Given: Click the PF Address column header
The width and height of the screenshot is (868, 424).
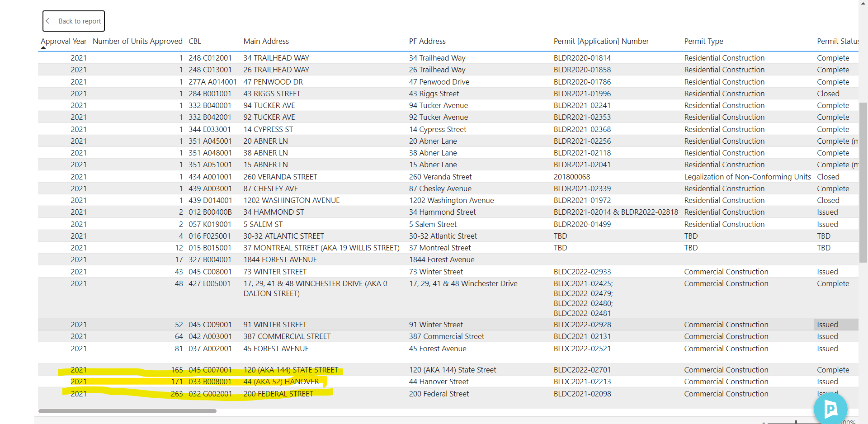Looking at the screenshot, I should (427, 41).
